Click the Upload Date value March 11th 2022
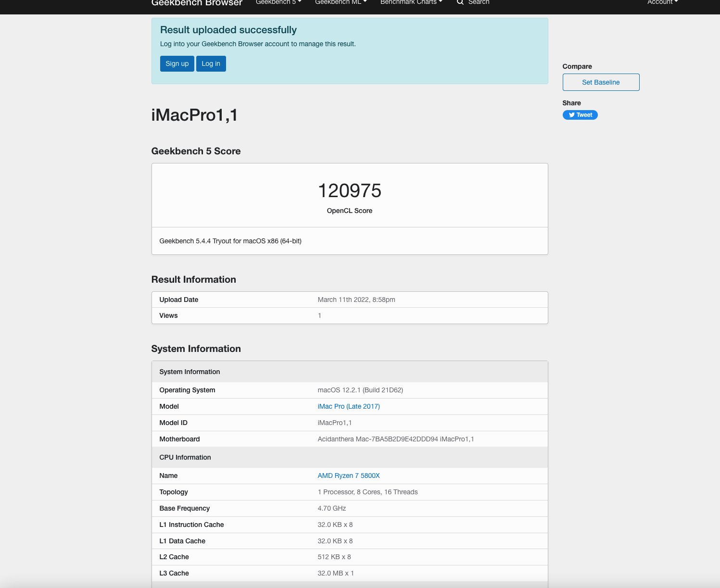The height and width of the screenshot is (588, 720). point(356,300)
